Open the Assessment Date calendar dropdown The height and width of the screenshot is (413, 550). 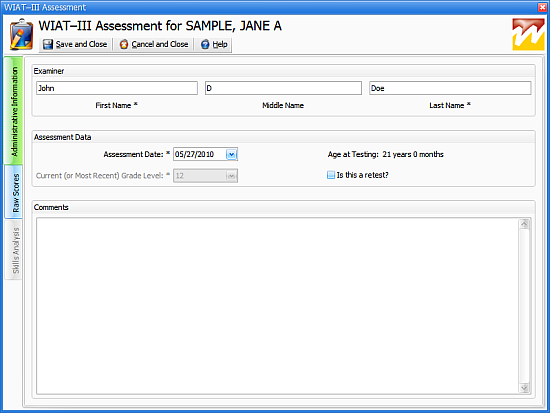(x=232, y=154)
